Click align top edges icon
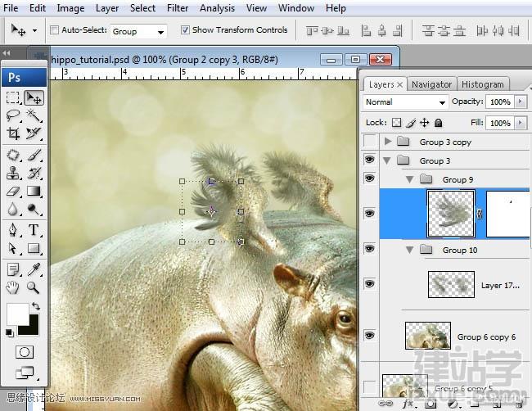 [x=312, y=31]
